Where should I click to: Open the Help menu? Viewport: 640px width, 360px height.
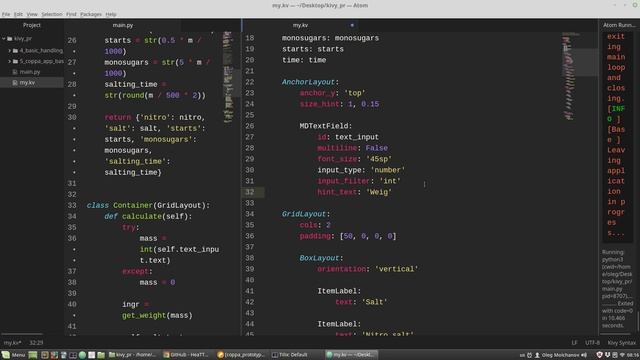(x=111, y=14)
